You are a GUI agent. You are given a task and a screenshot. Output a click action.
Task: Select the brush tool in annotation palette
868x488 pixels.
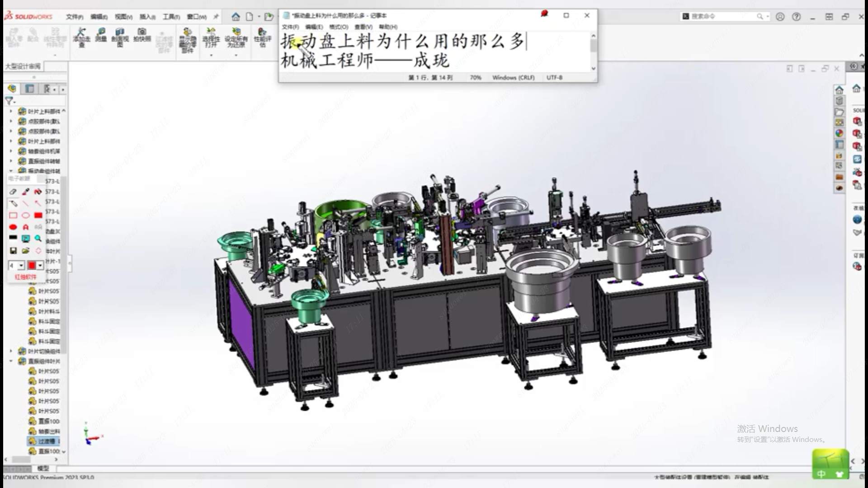pyautogui.click(x=26, y=192)
